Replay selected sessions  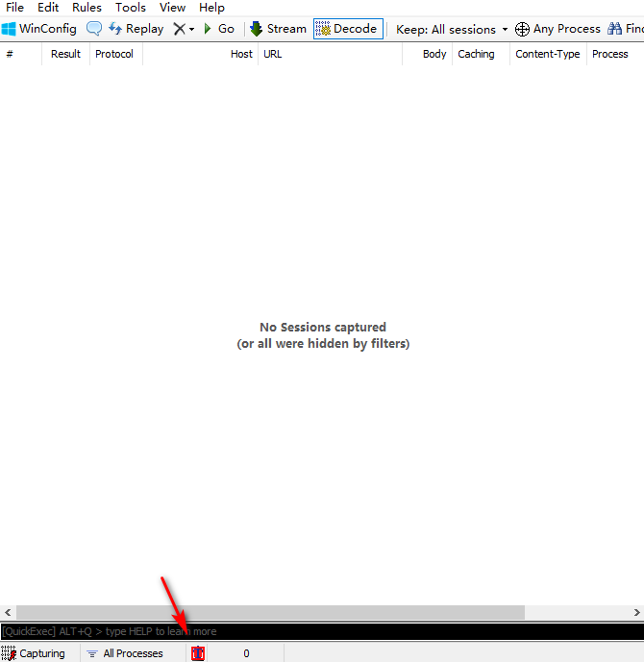click(x=136, y=29)
